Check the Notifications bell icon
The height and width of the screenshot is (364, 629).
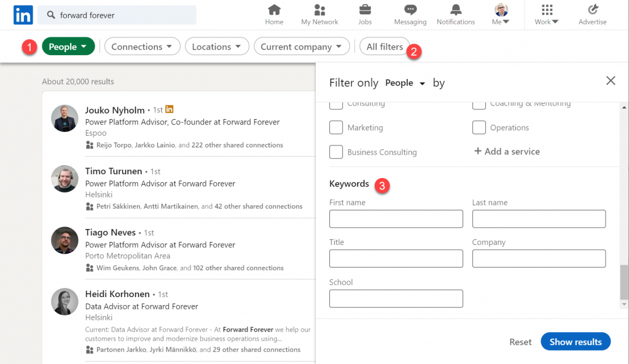click(456, 10)
